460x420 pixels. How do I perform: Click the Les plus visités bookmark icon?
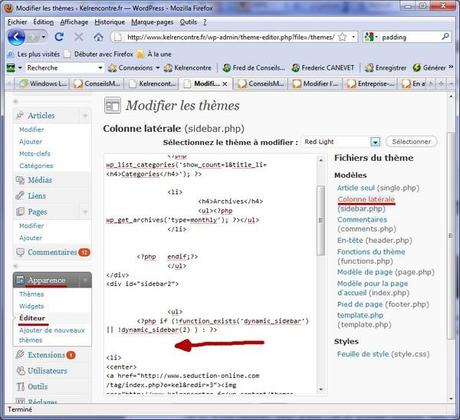(x=11, y=54)
